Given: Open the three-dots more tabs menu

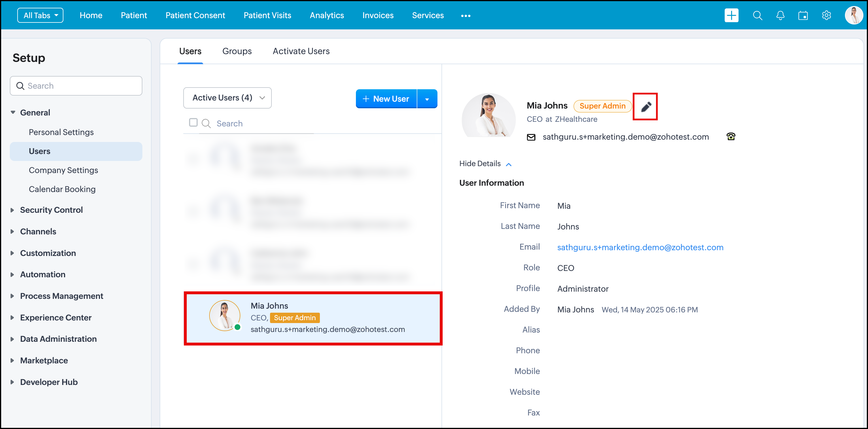Looking at the screenshot, I should pyautogui.click(x=465, y=16).
